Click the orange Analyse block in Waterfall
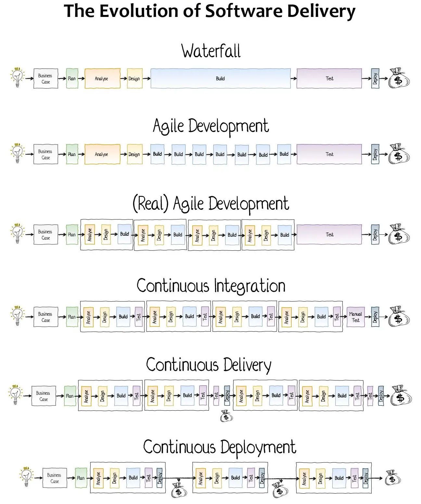Image resolution: width=421 pixels, height=504 pixels. click(102, 78)
